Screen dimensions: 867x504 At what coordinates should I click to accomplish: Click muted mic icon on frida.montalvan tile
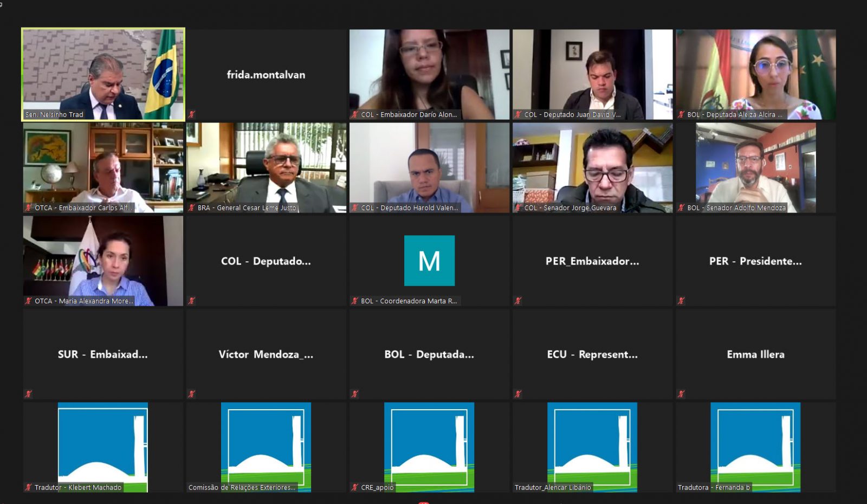coord(191,114)
